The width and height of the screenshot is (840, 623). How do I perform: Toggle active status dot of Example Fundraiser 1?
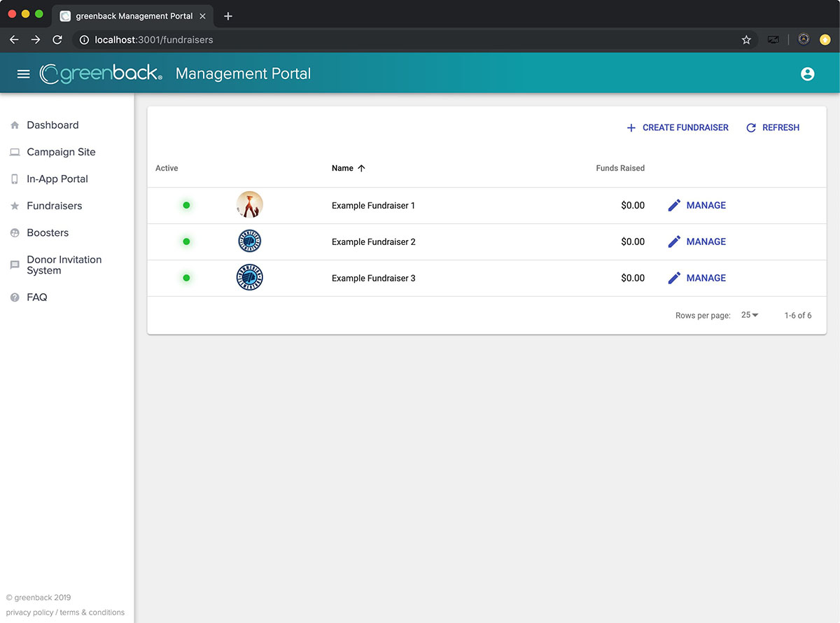coord(186,205)
